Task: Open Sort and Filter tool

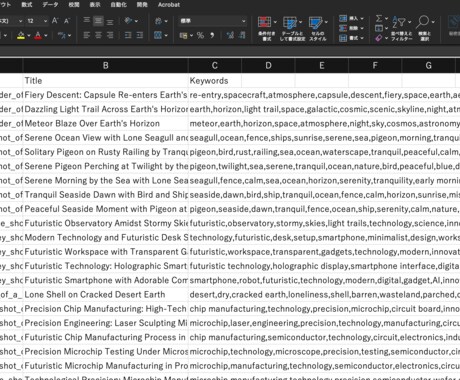Action: [x=399, y=22]
